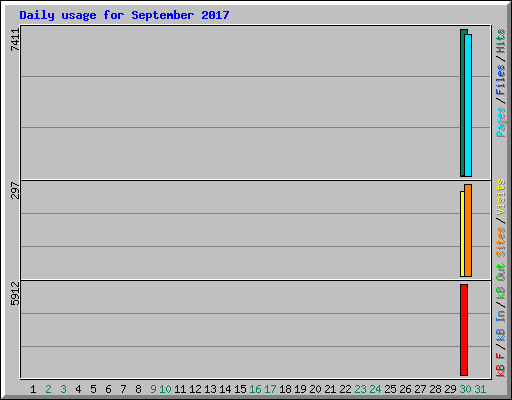Screen dimensions: 512x400
Task: Click day 6 on the x-axis
Action: tap(108, 389)
